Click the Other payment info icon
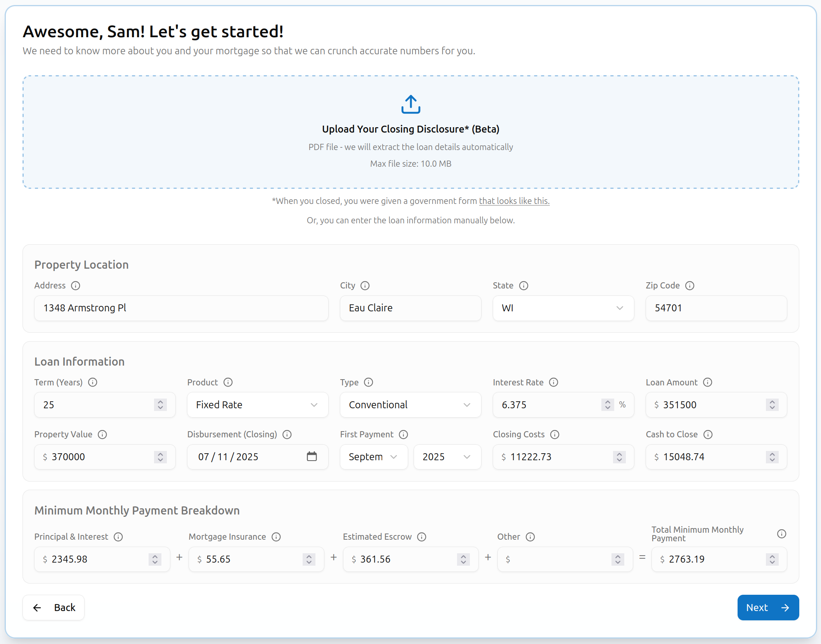Image resolution: width=821 pixels, height=644 pixels. tap(530, 537)
